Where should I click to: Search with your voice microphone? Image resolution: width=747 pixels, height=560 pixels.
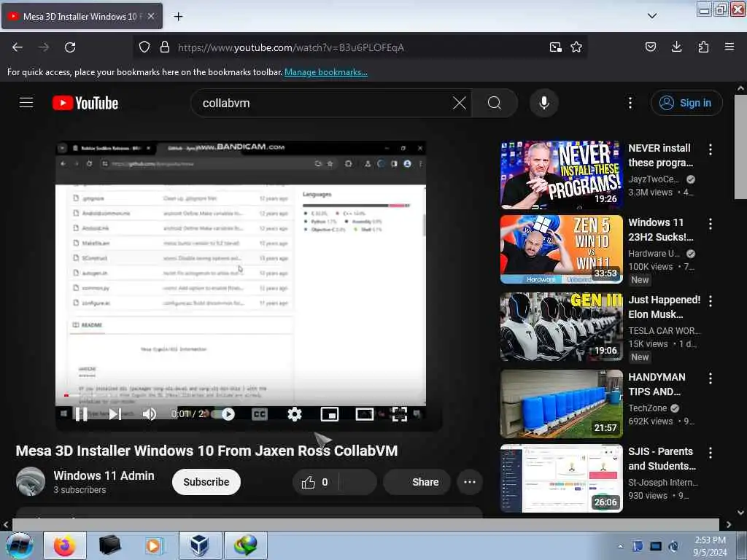(x=544, y=103)
